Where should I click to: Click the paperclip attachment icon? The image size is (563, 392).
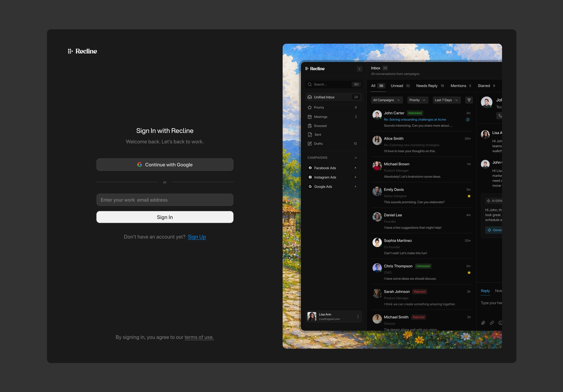pos(483,323)
